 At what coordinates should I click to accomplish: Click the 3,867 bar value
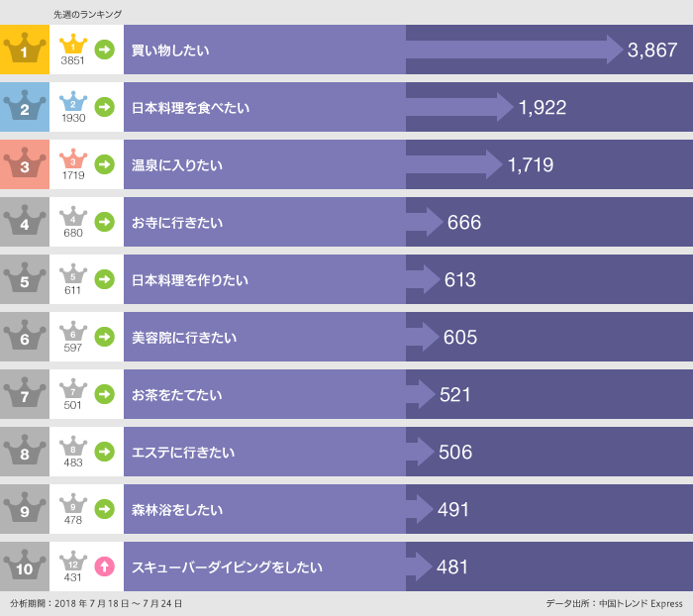pos(652,50)
